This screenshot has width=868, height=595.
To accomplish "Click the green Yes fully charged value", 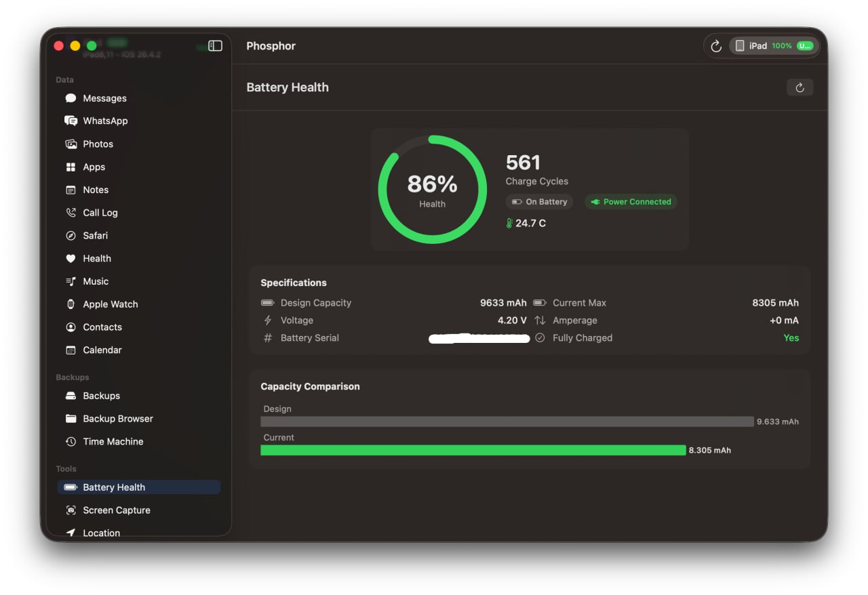I will (x=791, y=337).
